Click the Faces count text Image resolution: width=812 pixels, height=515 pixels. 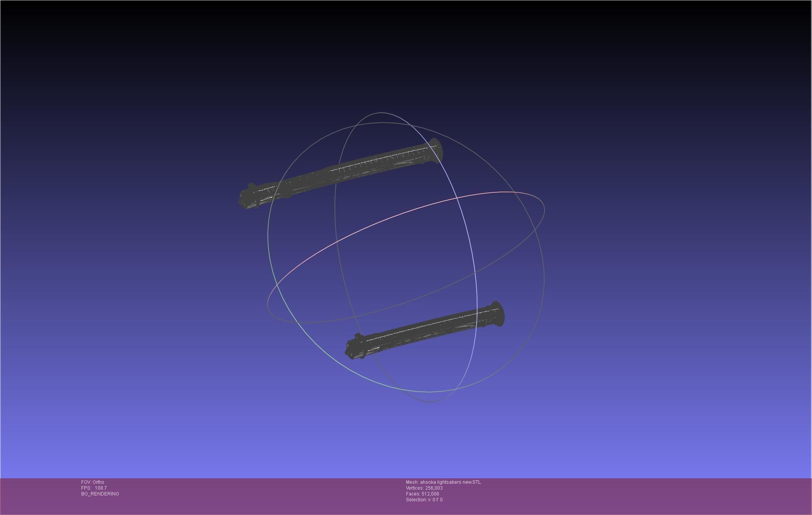pyautogui.click(x=422, y=494)
